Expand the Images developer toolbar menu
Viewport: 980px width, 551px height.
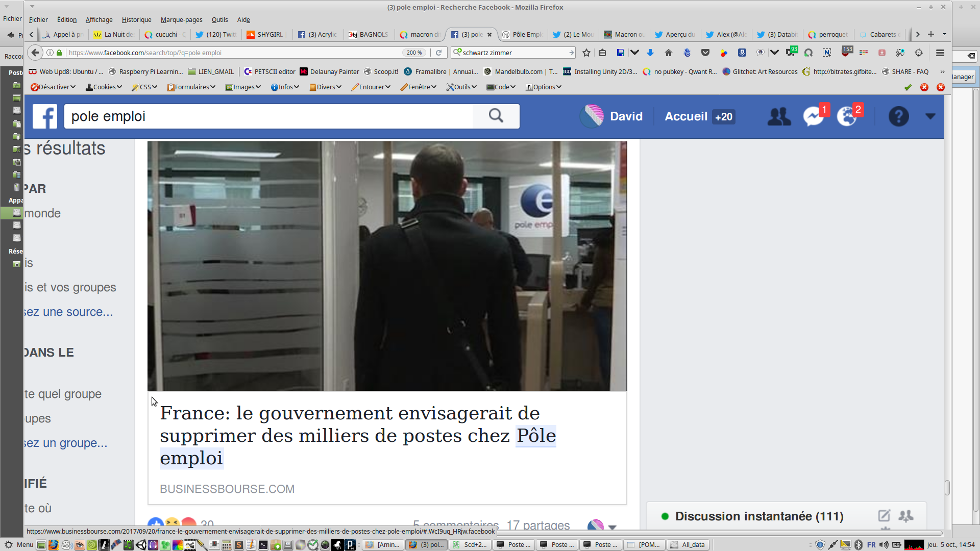pos(243,87)
